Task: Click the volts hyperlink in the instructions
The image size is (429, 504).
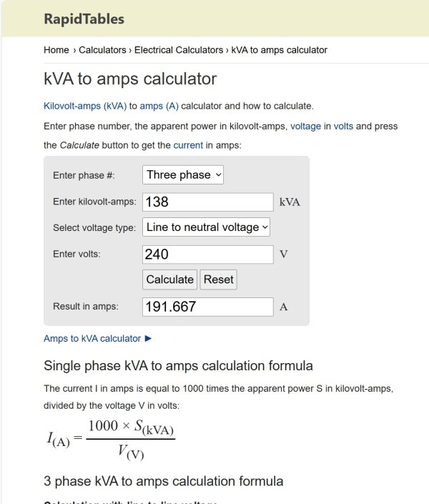Action: point(343,126)
